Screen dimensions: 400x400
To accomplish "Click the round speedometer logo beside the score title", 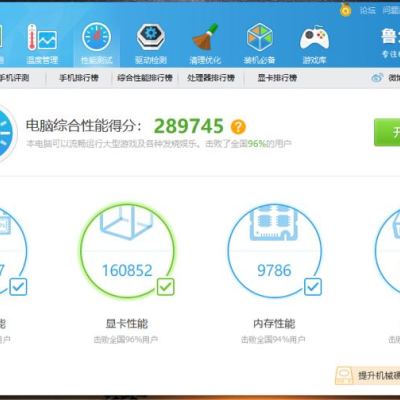I will [6, 133].
